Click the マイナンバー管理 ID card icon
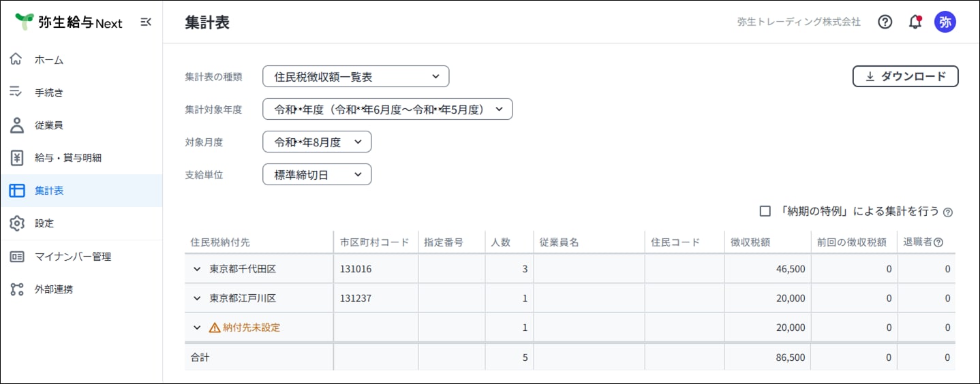 click(17, 257)
